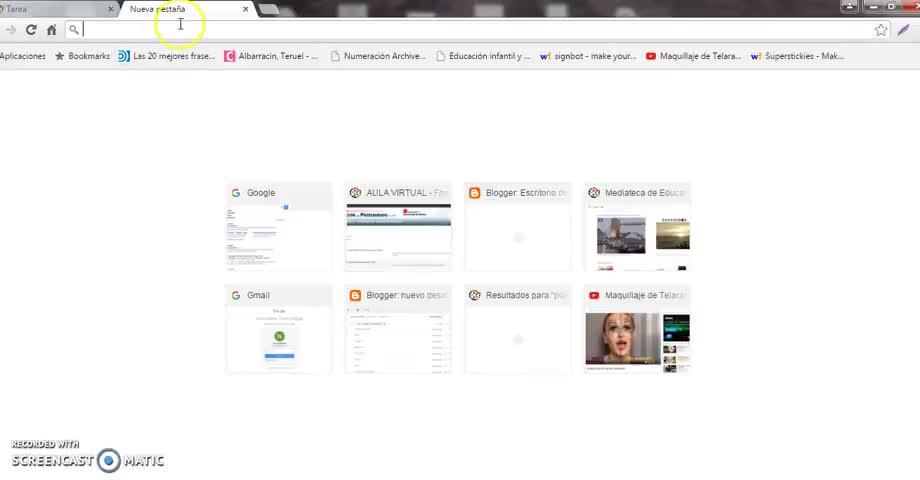This screenshot has width=920, height=480.
Task: Open the 'Blogger: Escritorio' thumbnail
Action: (x=518, y=227)
